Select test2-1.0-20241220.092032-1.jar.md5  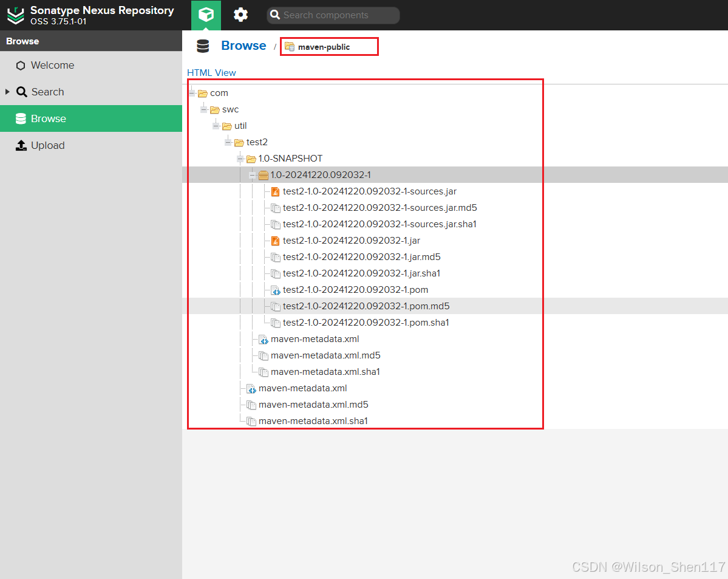coord(361,257)
